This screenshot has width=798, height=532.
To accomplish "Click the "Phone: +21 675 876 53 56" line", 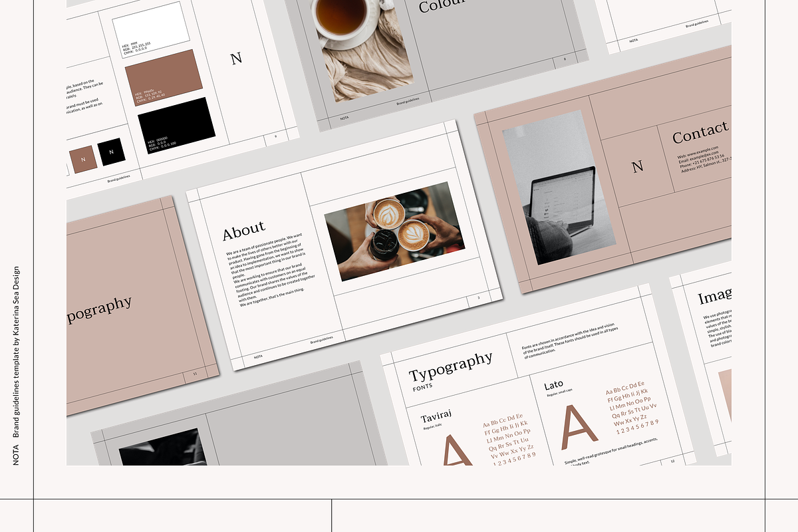I will 702,160.
